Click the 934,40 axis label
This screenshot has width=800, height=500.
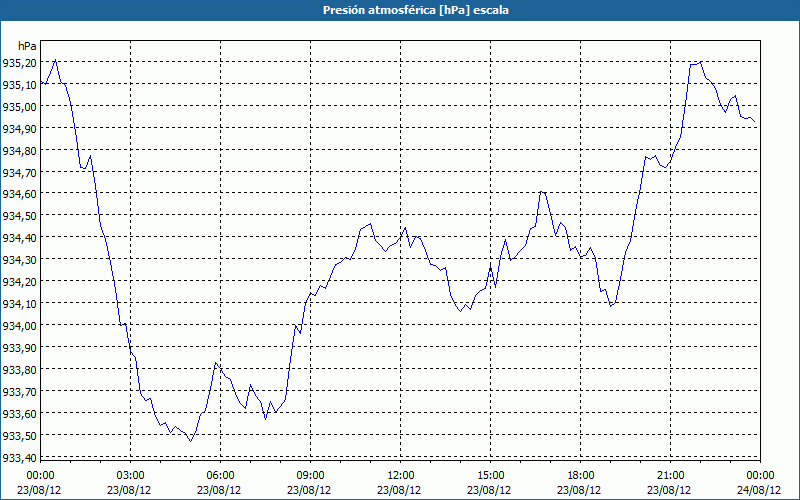(x=18, y=238)
